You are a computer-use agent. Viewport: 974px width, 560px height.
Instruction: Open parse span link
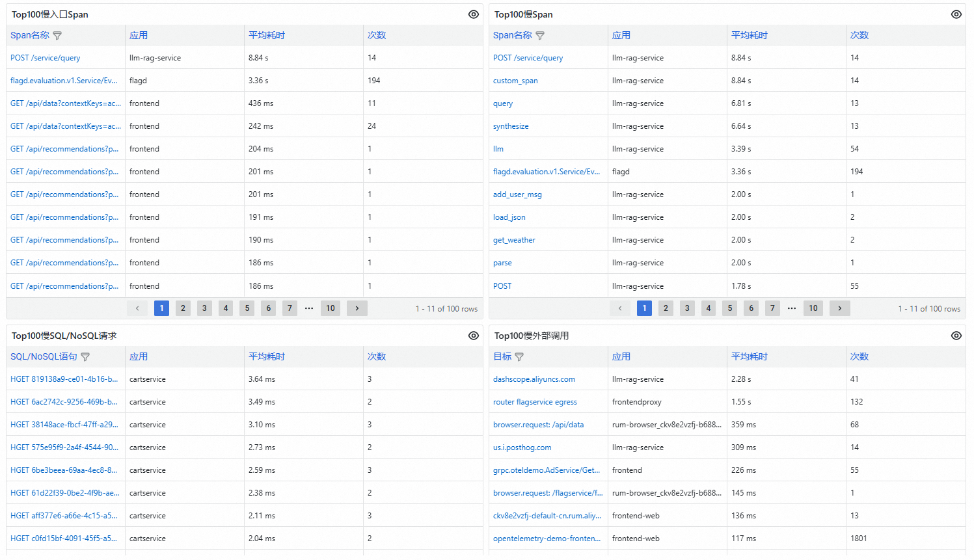(502, 263)
